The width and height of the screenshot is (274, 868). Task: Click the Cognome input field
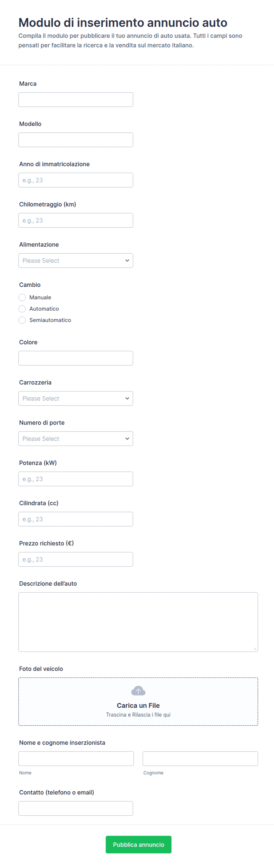(200, 759)
